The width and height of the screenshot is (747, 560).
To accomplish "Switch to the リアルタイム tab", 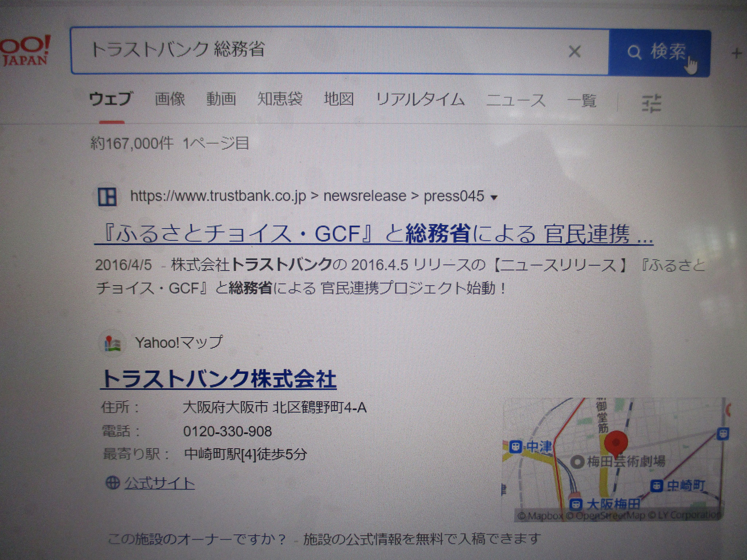I will click(x=420, y=100).
